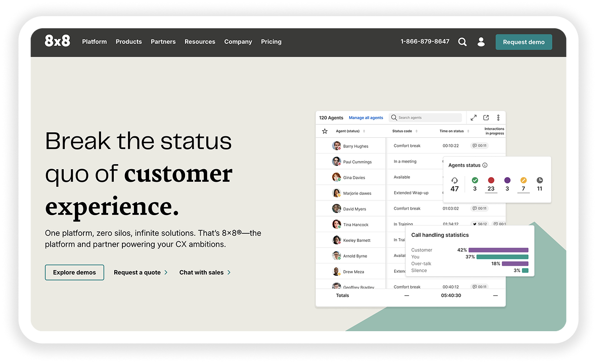
Task: Click the 120 Agents heading
Action: click(331, 118)
